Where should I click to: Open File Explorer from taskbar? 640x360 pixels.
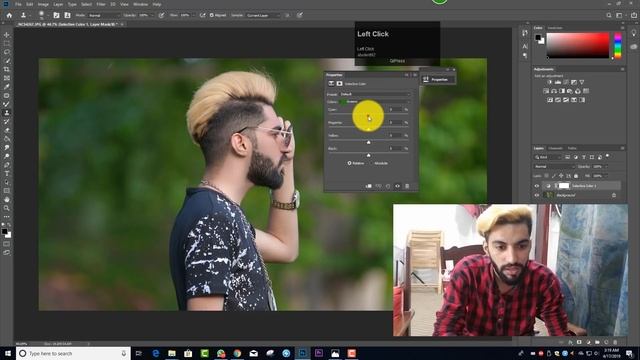172,353
